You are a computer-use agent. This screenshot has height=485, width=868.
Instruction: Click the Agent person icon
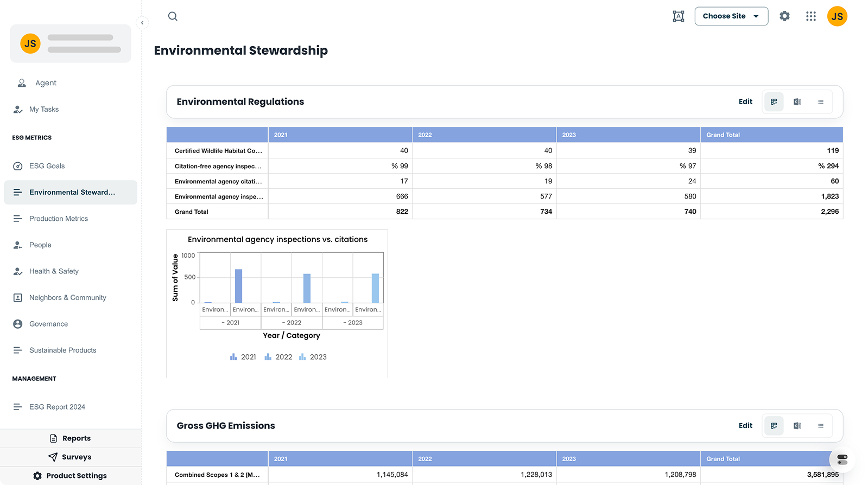click(x=22, y=83)
